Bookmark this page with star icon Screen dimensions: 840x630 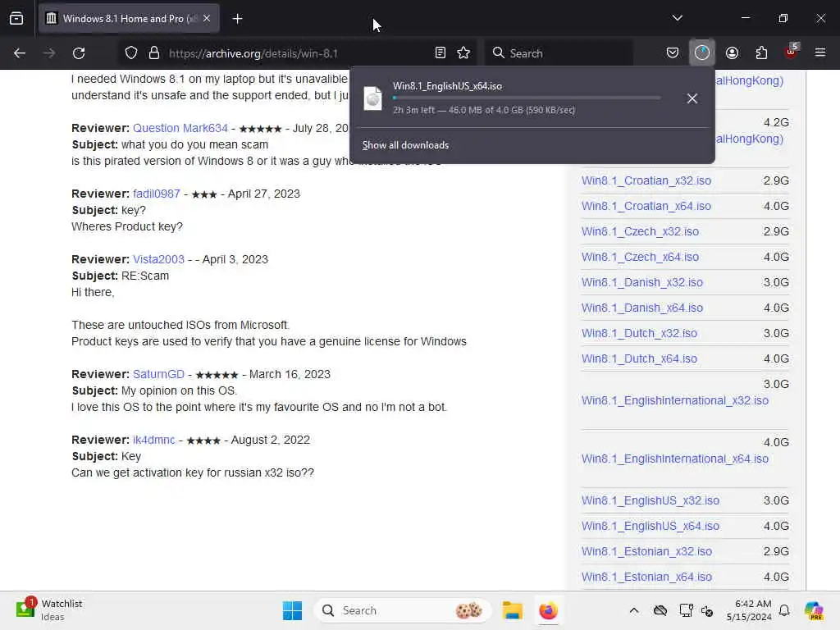click(464, 53)
